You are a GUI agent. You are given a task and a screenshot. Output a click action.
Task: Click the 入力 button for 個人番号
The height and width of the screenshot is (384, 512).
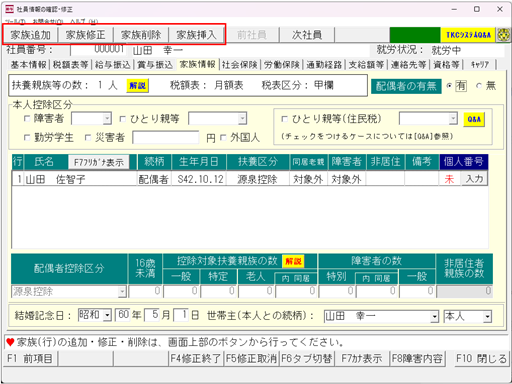pos(474,179)
